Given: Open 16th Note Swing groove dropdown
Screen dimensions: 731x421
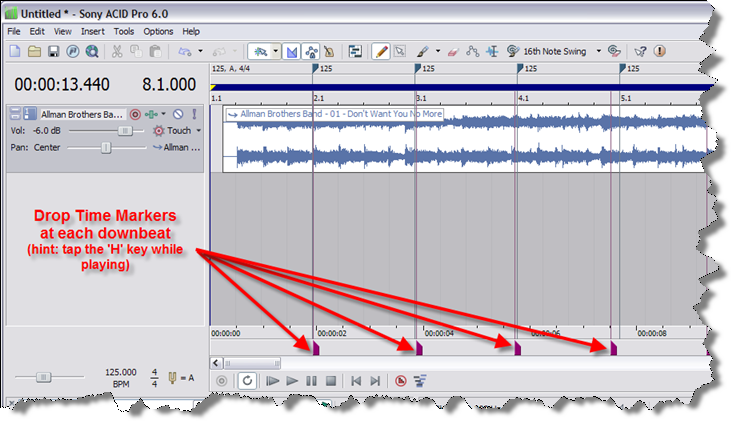Looking at the screenshot, I should [x=599, y=51].
